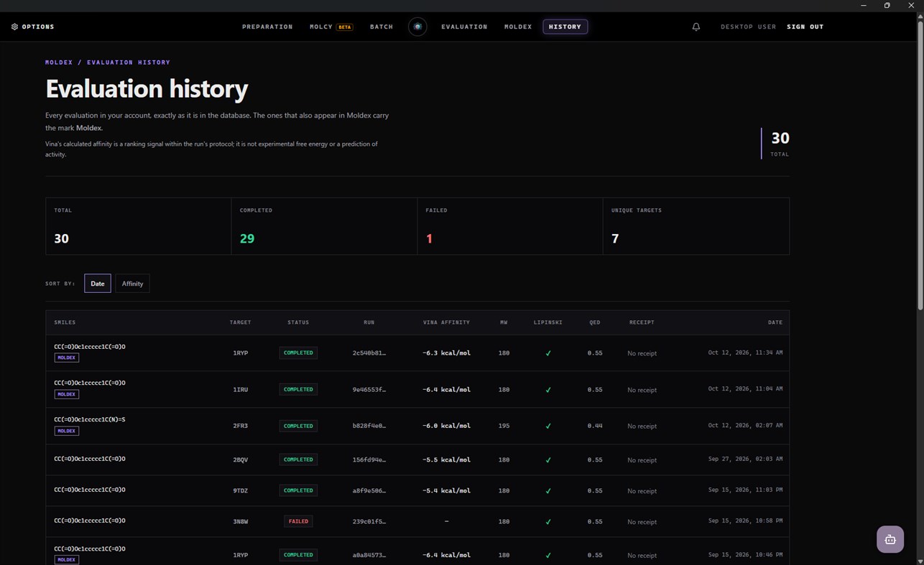
Task: Select the History tab
Action: point(565,27)
